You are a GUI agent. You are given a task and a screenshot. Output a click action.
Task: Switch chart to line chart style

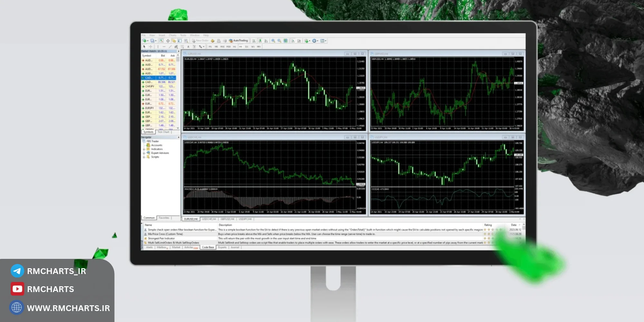(x=266, y=41)
